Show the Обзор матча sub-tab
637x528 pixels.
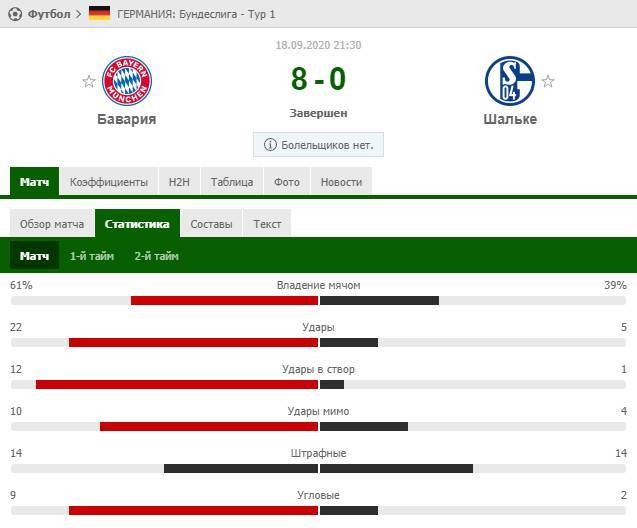tap(52, 224)
